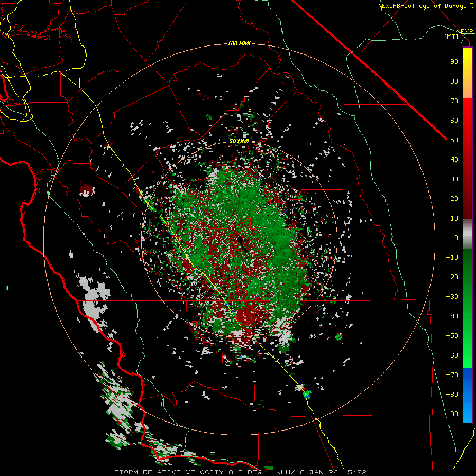Click the "50 NMI" range ring label

point(239,141)
